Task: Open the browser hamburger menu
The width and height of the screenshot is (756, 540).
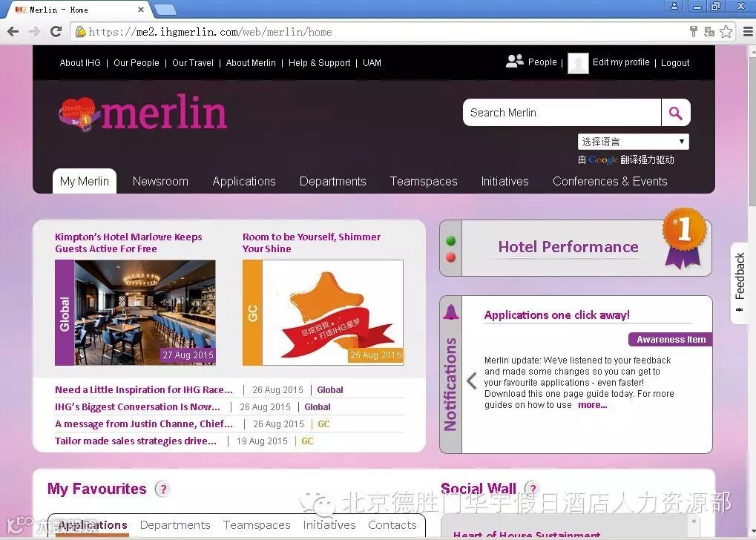Action: click(748, 32)
